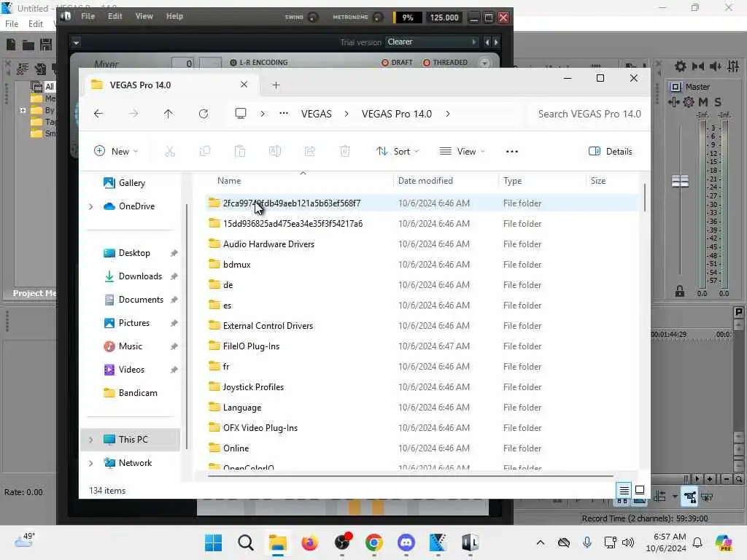Viewport: 747px width, 560px height.
Task: Toggle the DRAFT mode indicator
Action: pyautogui.click(x=397, y=63)
